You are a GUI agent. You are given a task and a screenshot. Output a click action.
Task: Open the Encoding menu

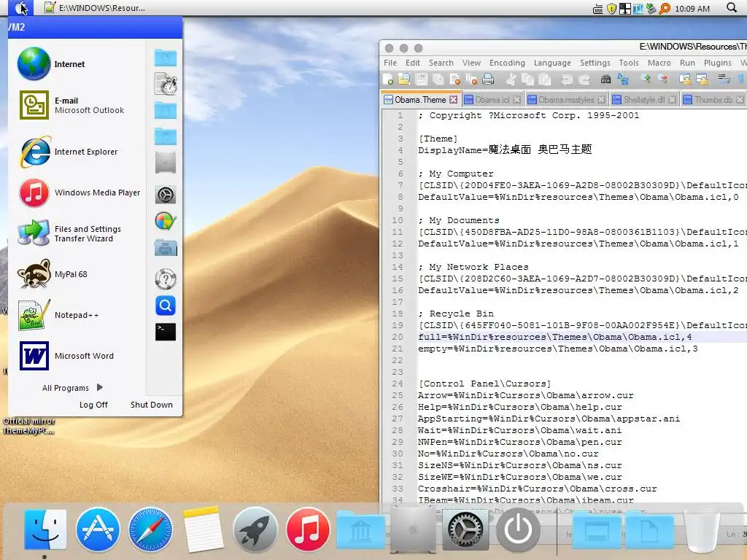pyautogui.click(x=507, y=63)
